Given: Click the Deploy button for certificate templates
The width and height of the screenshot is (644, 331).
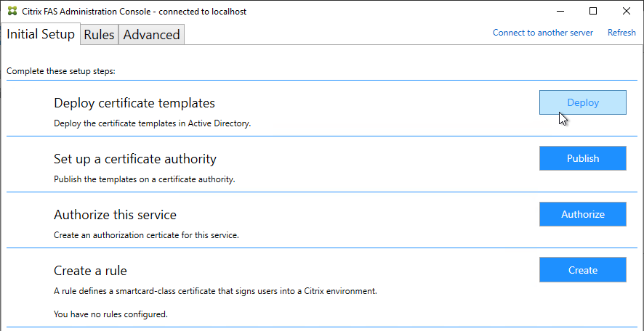Looking at the screenshot, I should point(582,102).
